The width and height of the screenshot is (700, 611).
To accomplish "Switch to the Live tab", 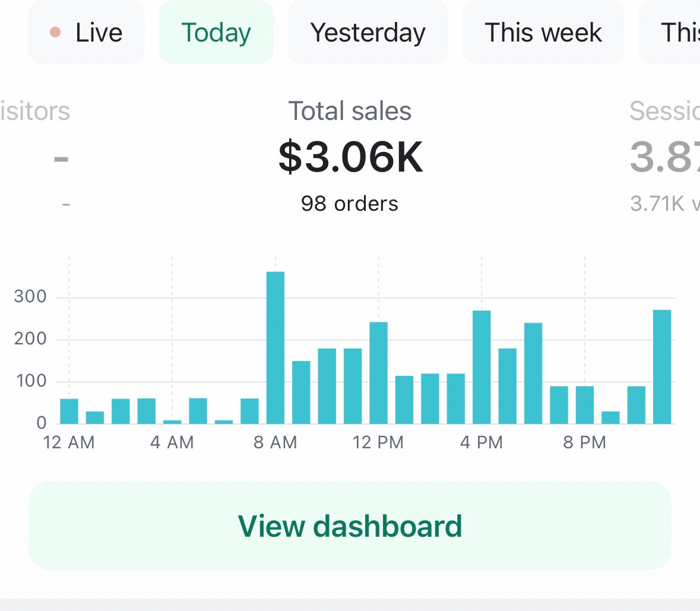I will pyautogui.click(x=87, y=33).
